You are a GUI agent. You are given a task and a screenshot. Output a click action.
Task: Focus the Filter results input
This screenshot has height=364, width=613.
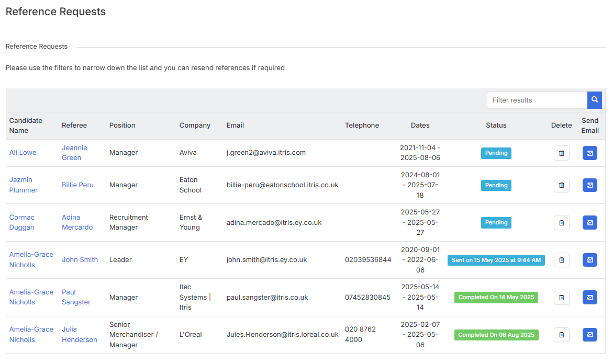point(537,100)
